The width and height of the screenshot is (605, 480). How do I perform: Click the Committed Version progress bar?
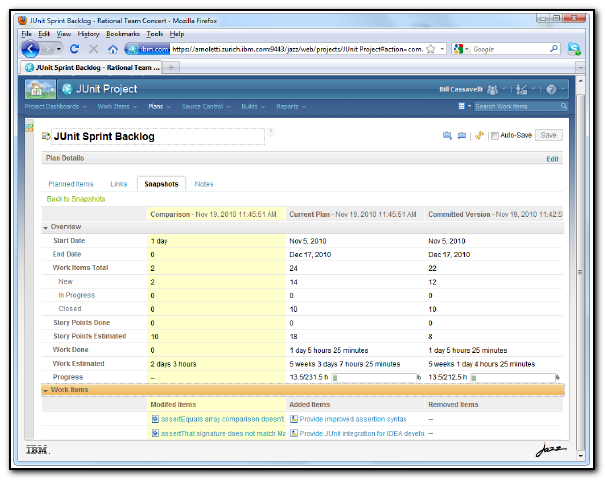pos(512,377)
